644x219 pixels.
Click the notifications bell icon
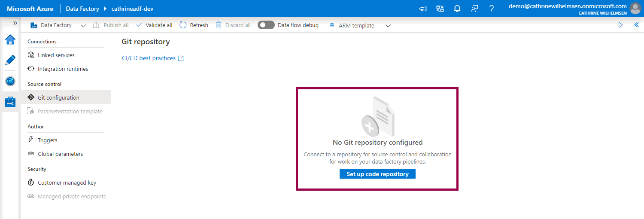point(457,9)
